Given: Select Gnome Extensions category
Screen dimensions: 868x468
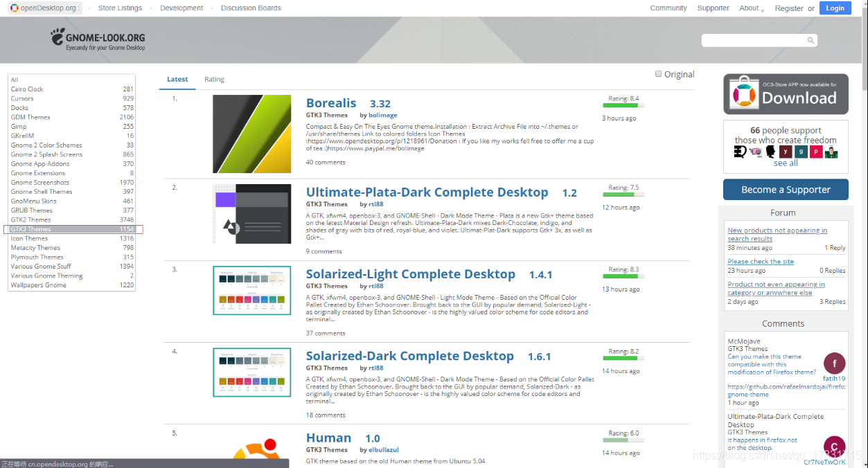Looking at the screenshot, I should (72, 173).
